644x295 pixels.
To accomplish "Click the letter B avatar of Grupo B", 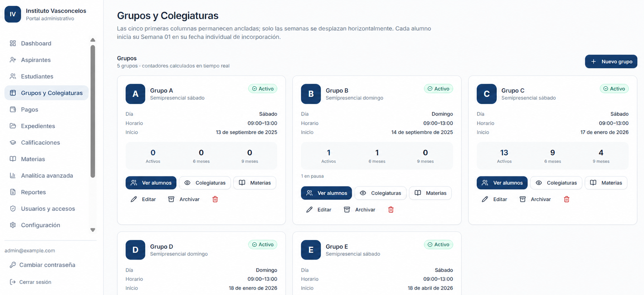I will click(x=311, y=94).
